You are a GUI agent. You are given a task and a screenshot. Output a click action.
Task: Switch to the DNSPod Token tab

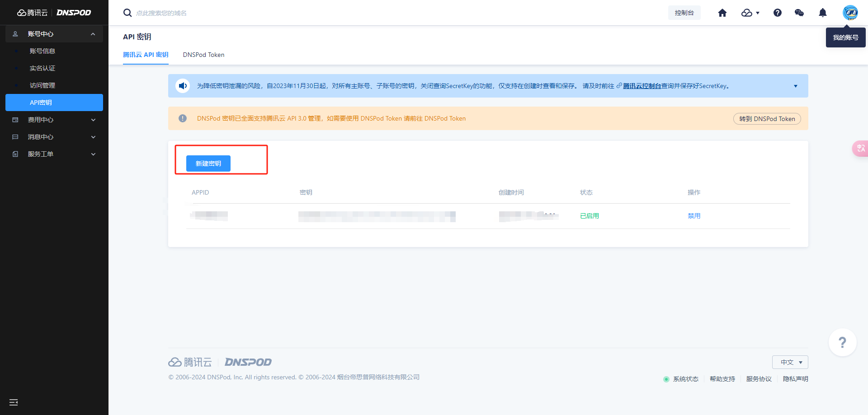pyautogui.click(x=203, y=55)
